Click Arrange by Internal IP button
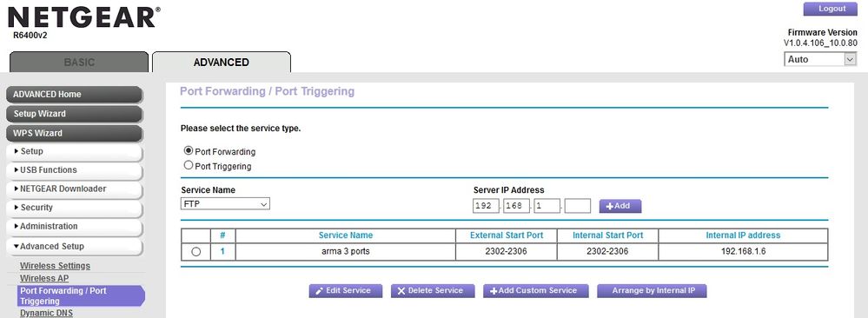 [652, 291]
